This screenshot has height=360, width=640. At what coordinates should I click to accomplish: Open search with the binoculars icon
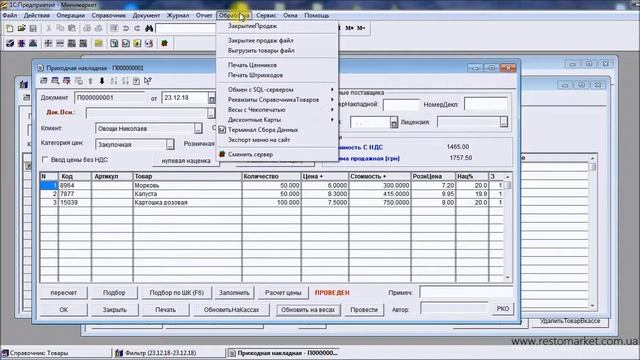[x=149, y=28]
